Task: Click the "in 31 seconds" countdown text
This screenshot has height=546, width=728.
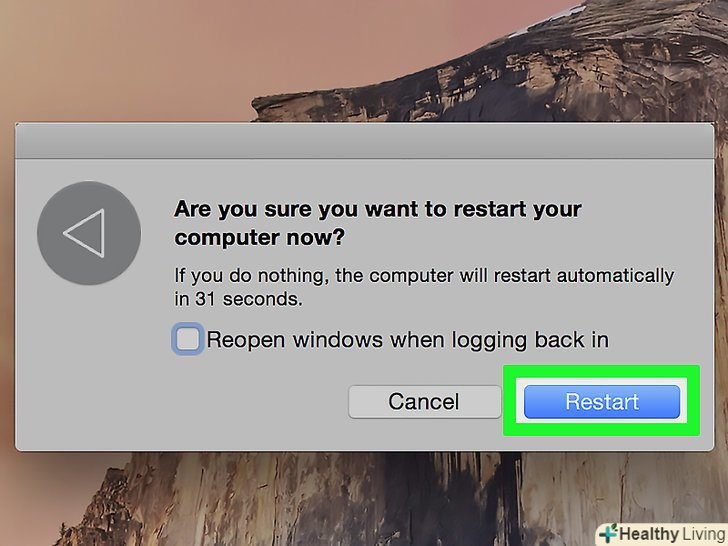Action: (x=238, y=299)
